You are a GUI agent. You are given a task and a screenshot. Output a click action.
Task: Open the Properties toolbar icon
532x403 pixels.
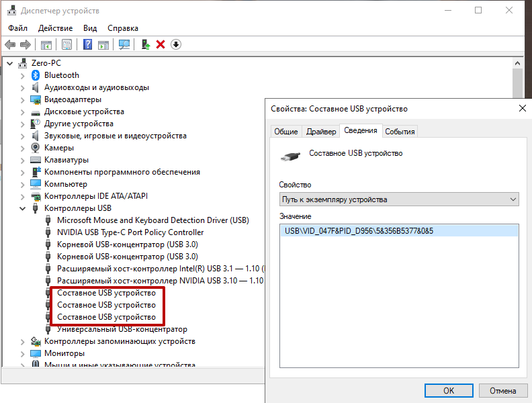pyautogui.click(x=67, y=44)
